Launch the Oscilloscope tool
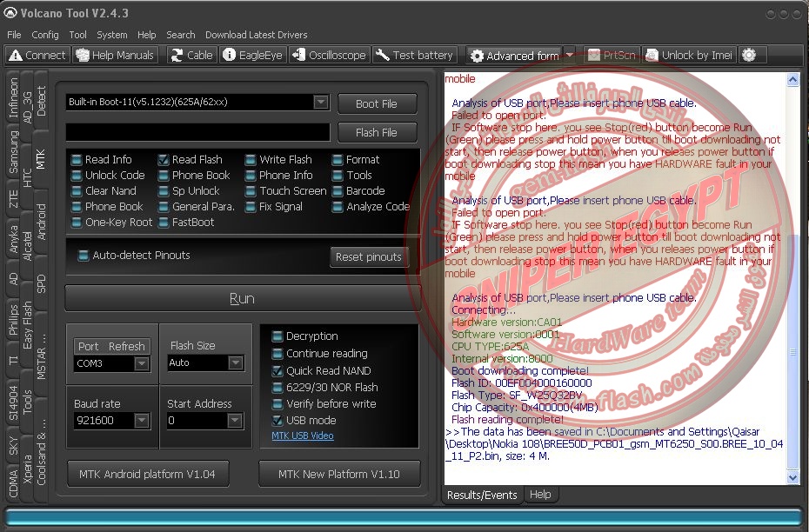809x532 pixels. (x=329, y=55)
